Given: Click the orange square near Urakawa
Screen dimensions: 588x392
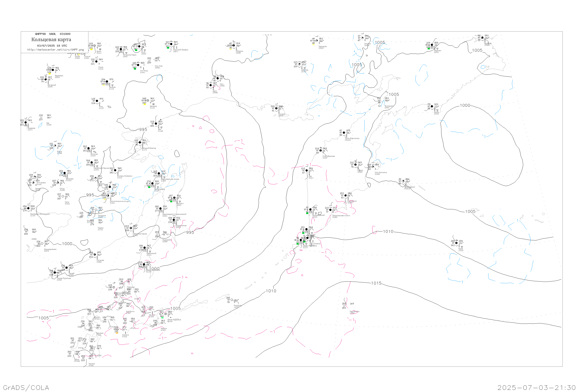Looking at the screenshot, I should [117, 333].
